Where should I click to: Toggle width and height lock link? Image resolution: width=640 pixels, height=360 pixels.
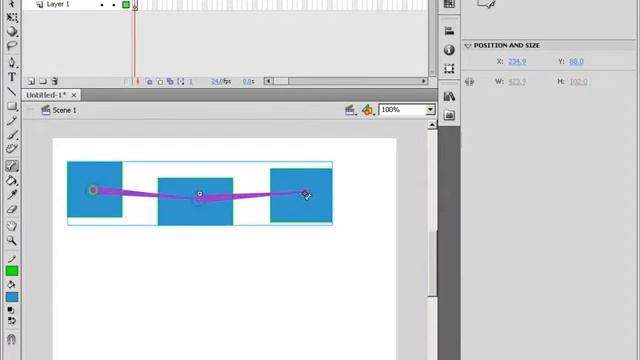469,82
